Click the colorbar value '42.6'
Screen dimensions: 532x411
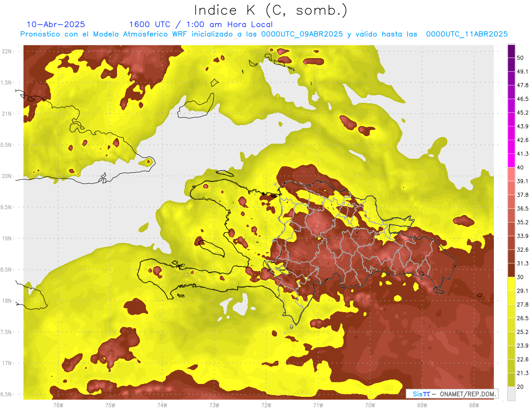[x=523, y=140]
